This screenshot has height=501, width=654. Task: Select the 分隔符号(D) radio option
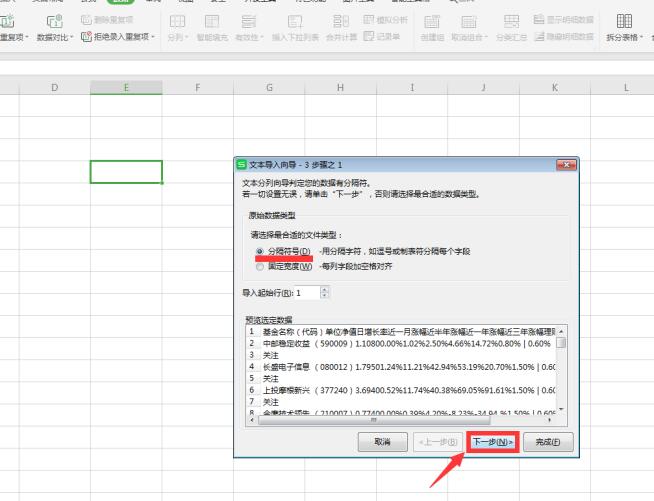click(x=260, y=252)
